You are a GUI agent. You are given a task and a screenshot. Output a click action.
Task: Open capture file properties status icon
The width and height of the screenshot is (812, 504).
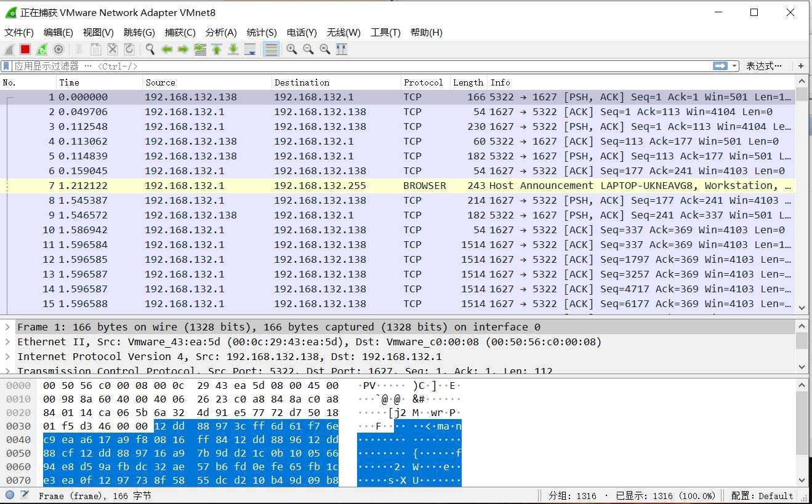click(x=25, y=495)
